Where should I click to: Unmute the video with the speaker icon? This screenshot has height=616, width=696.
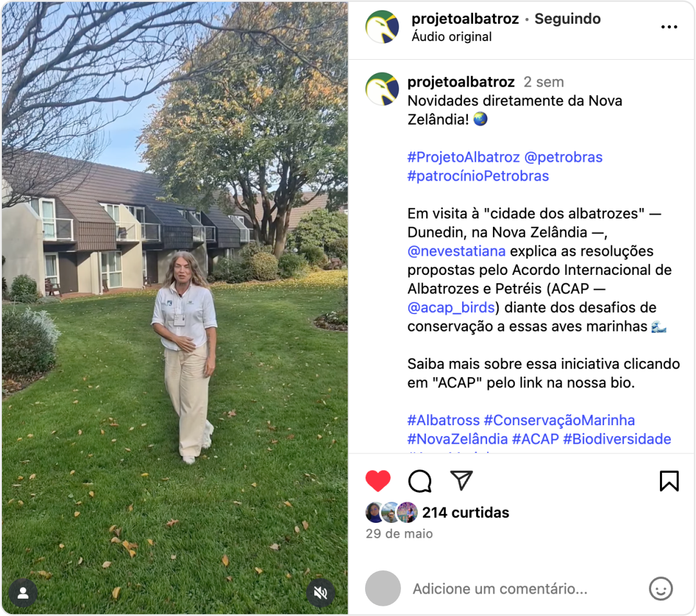320,592
